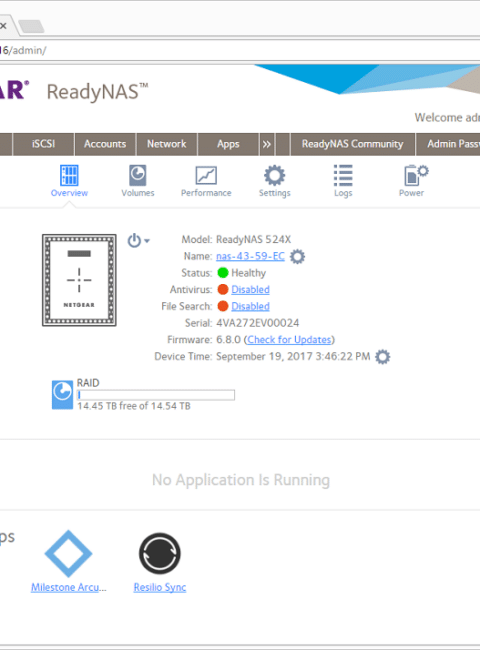The image size is (480, 650).
Task: Click the red Antivirus status indicator
Action: click(x=223, y=289)
